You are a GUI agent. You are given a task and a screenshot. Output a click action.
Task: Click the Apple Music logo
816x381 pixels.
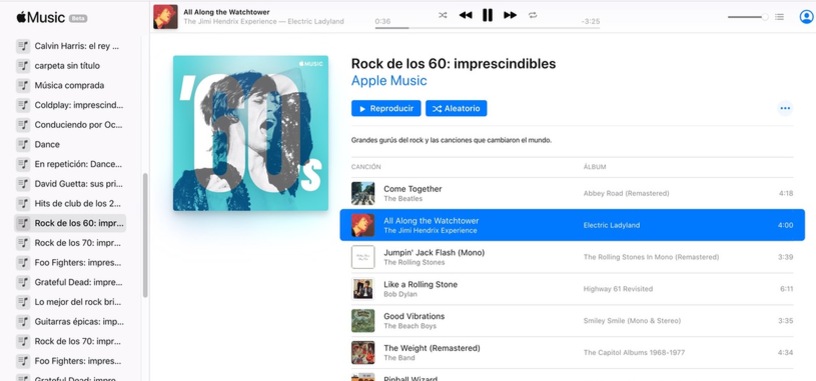tap(41, 17)
